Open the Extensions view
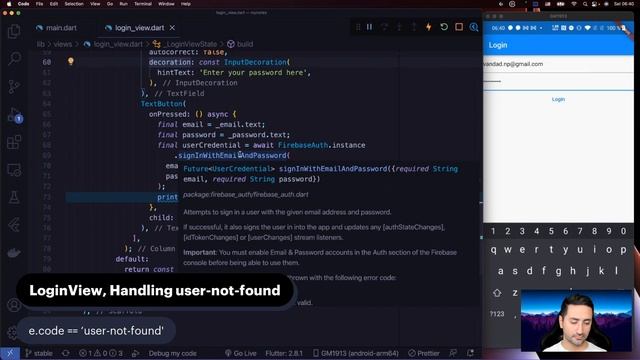640x360 pixels. [x=14, y=142]
